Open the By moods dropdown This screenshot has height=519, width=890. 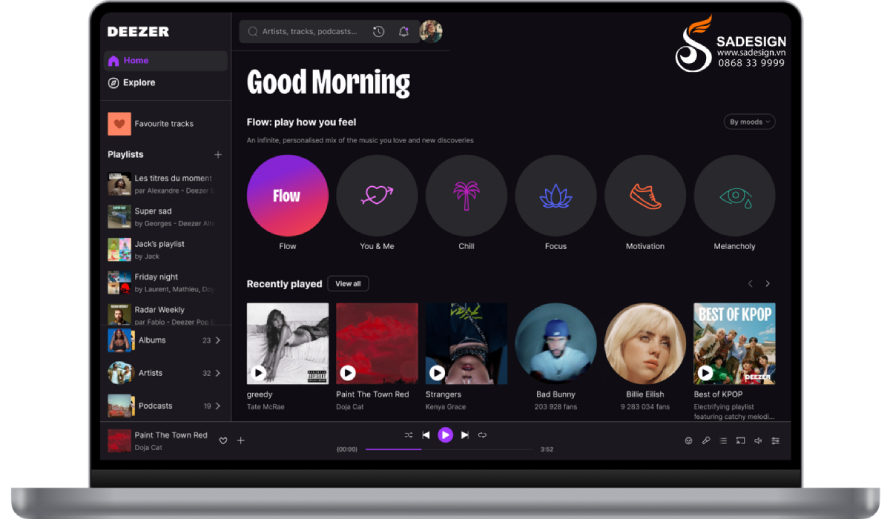pos(750,122)
